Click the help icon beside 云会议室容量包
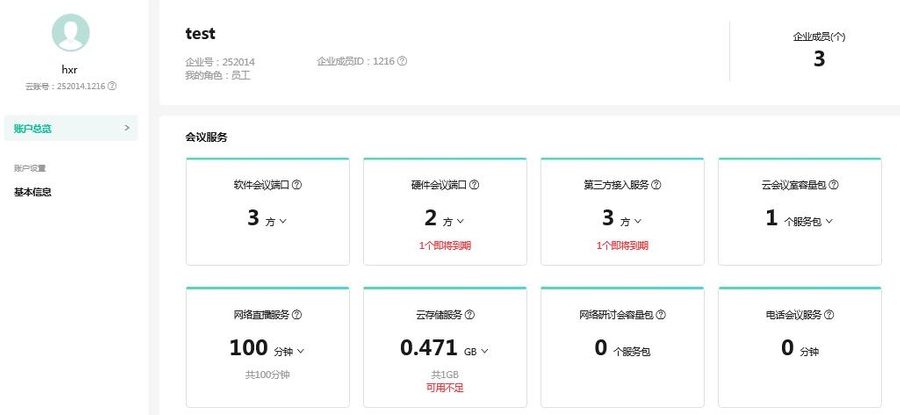Viewport: 900px width, 415px height. click(x=833, y=185)
